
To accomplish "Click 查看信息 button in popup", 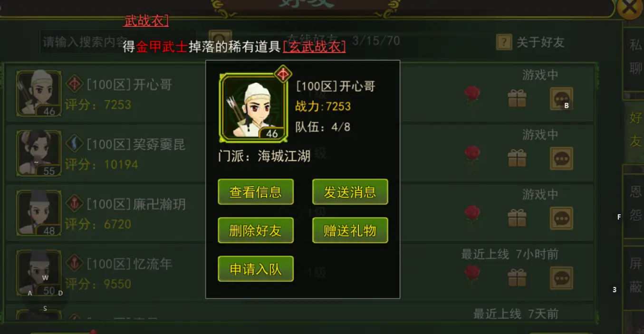I will pyautogui.click(x=256, y=192).
